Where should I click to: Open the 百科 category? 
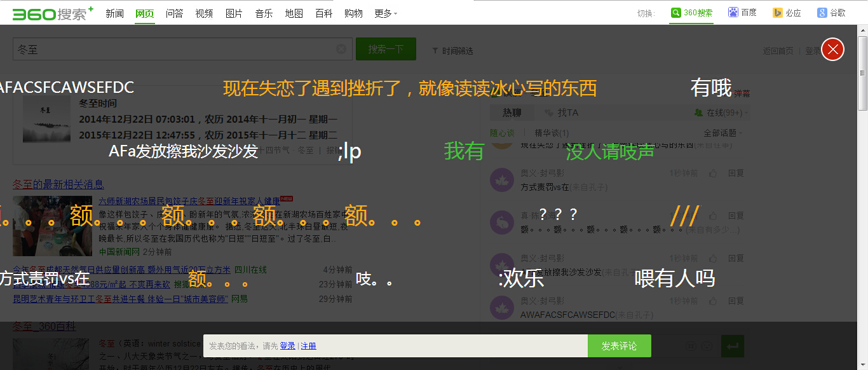(323, 13)
